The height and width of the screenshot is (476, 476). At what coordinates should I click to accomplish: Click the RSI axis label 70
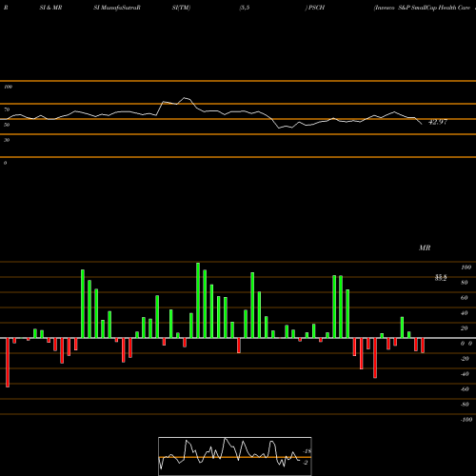7,109
